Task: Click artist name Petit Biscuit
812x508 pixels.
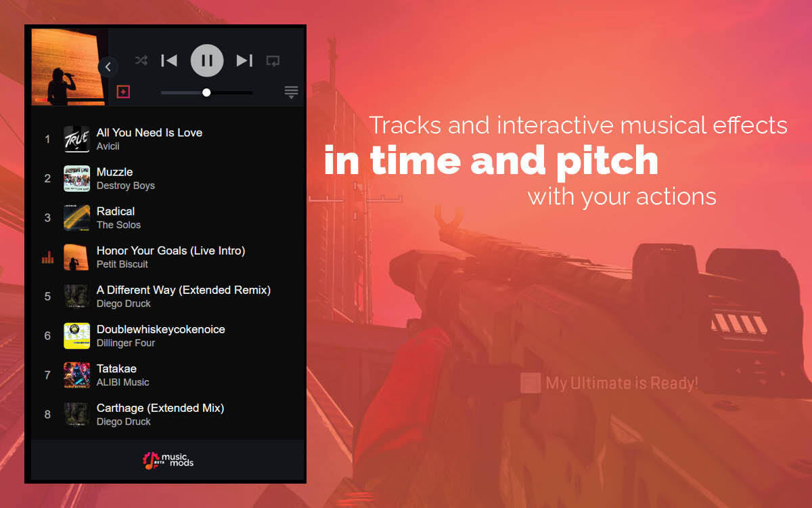Action: point(122,264)
